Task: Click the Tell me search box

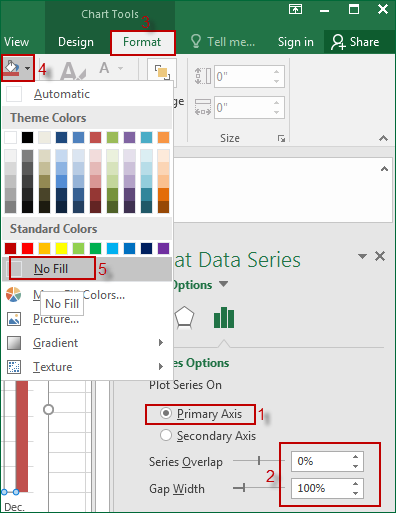Action: [223, 42]
